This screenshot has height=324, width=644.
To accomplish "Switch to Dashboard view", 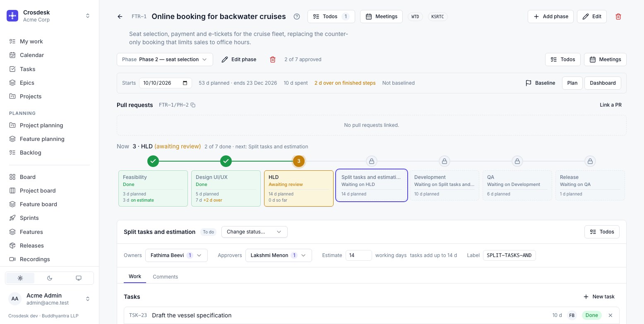I will click(x=603, y=83).
